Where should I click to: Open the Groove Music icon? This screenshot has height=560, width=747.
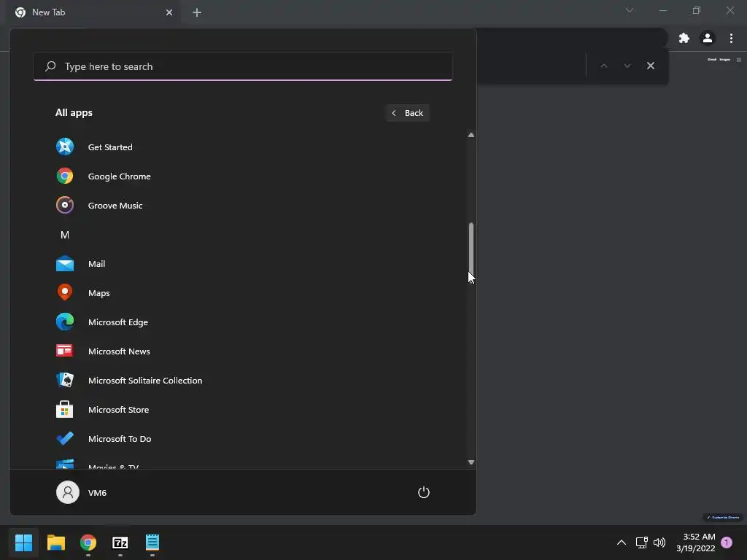pos(65,205)
